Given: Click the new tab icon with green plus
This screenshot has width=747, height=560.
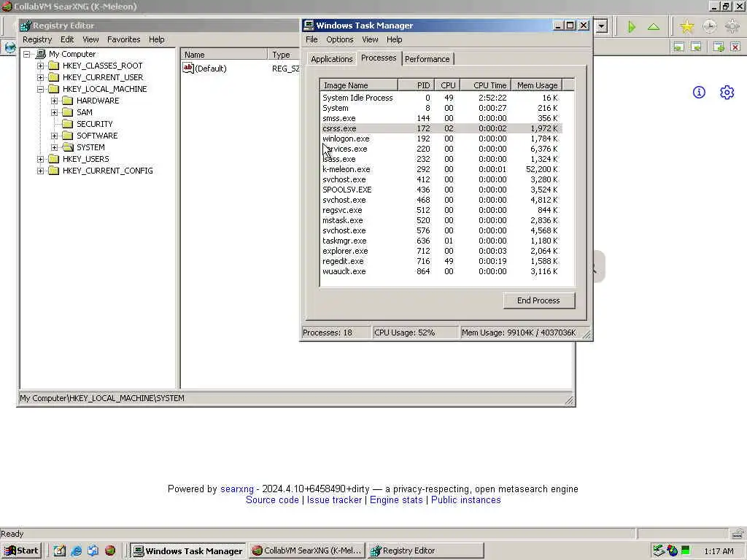Looking at the screenshot, I should tap(719, 47).
